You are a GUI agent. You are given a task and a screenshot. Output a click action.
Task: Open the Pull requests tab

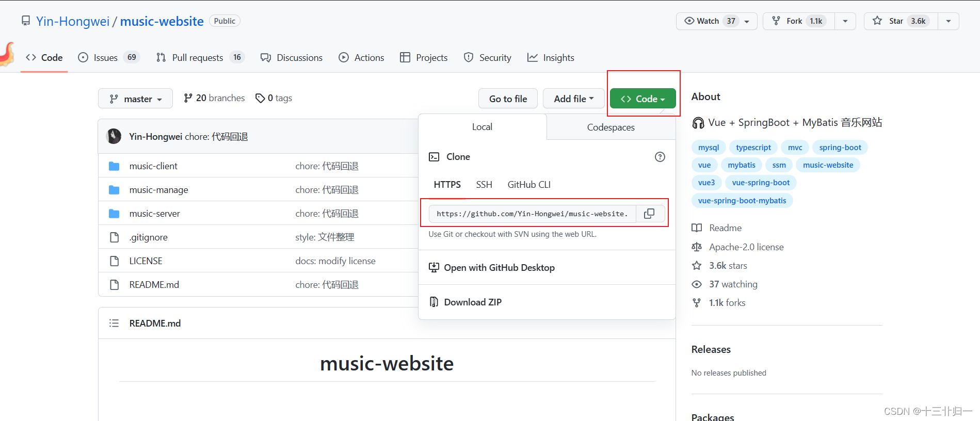(200, 58)
